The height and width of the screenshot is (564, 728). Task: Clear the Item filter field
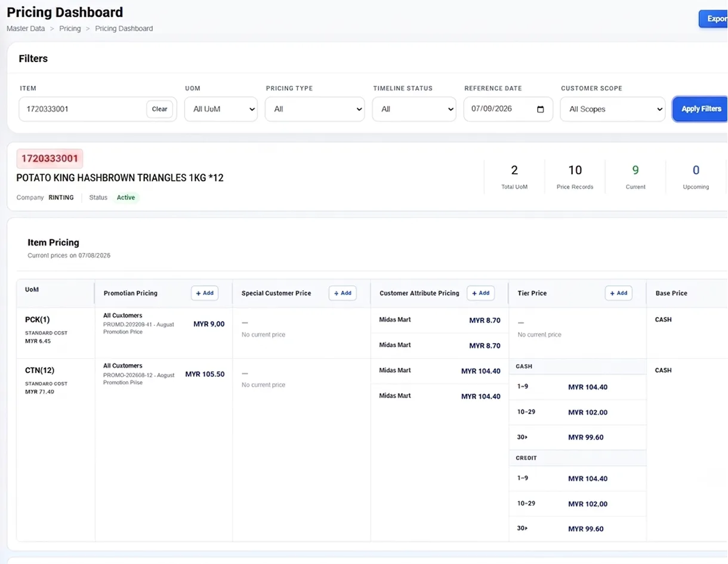[x=159, y=109]
